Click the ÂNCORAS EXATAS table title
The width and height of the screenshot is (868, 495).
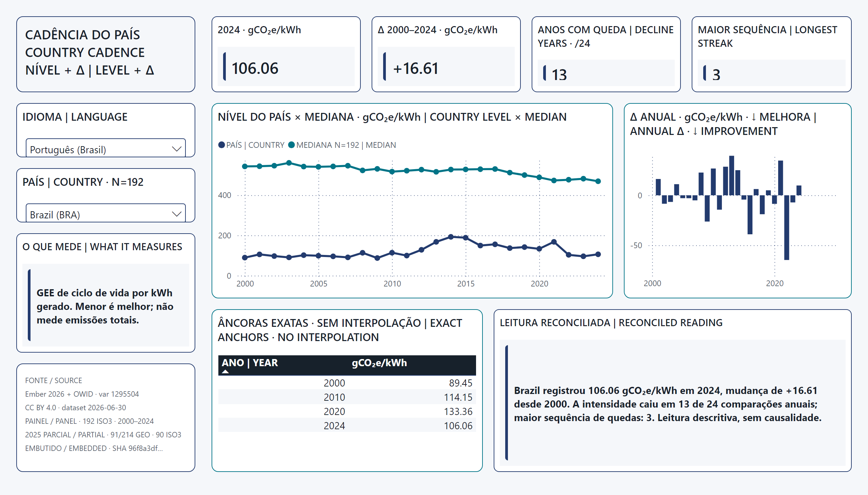[x=340, y=330]
